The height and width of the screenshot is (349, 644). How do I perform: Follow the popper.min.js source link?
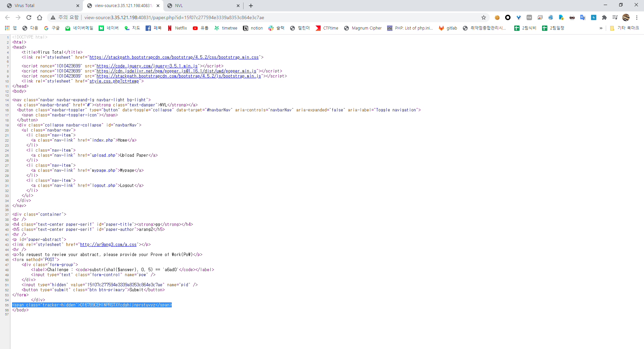tap(176, 71)
